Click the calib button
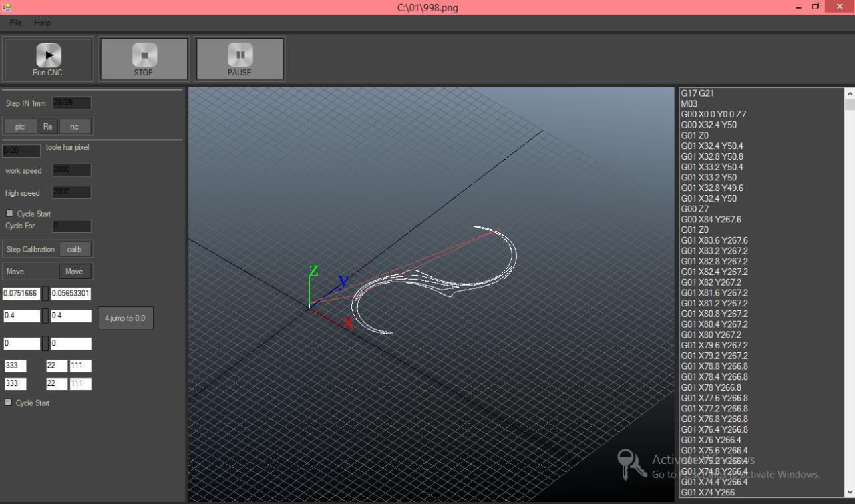This screenshot has width=855, height=504. (75, 250)
